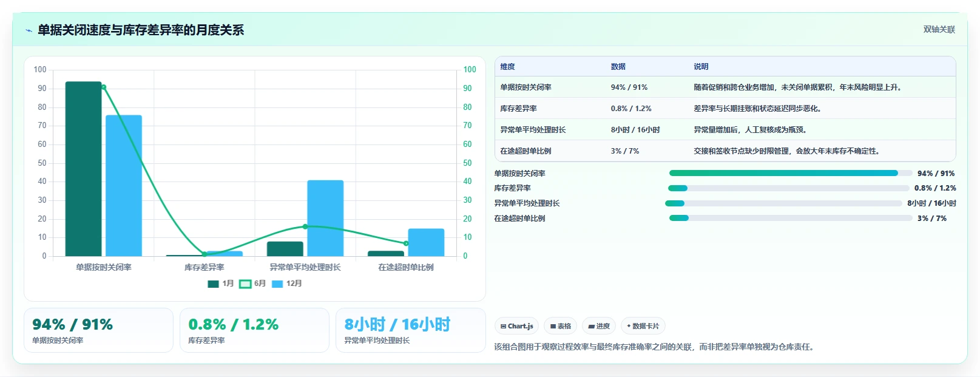Click the 单据按时关闭率 progress bar
Viewport: 980px width, 377px height.
(791, 173)
